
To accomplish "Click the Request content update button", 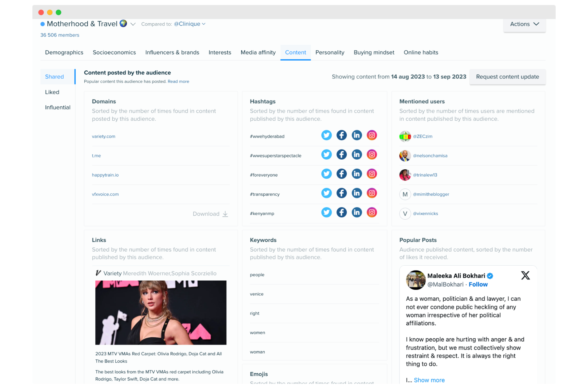I will (507, 77).
